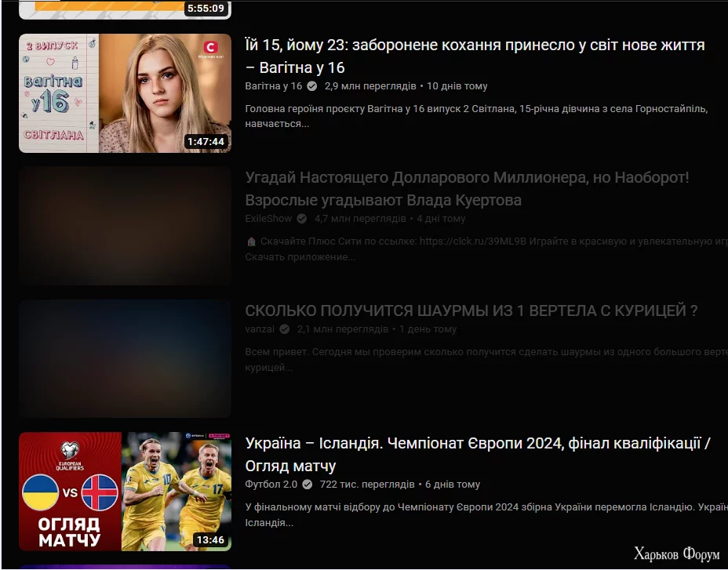The width and height of the screenshot is (728, 570).
Task: Click the 2,9 млн переглядів view count
Action: 370,86
